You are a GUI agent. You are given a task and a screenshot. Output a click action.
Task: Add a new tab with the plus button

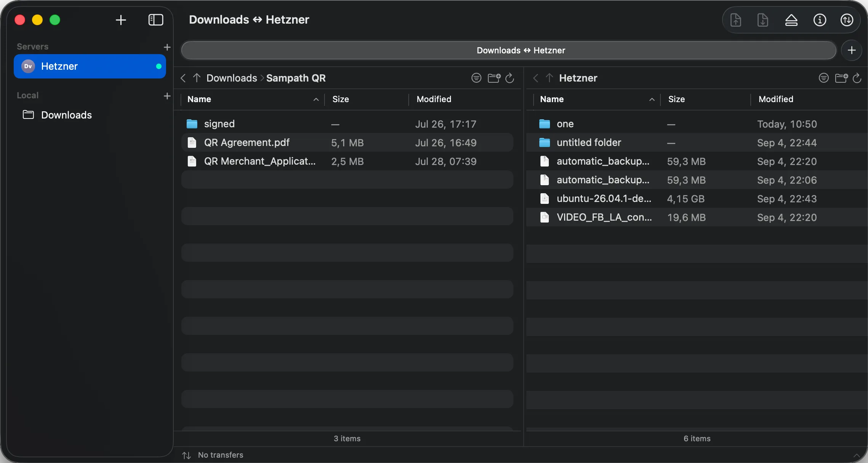(852, 50)
